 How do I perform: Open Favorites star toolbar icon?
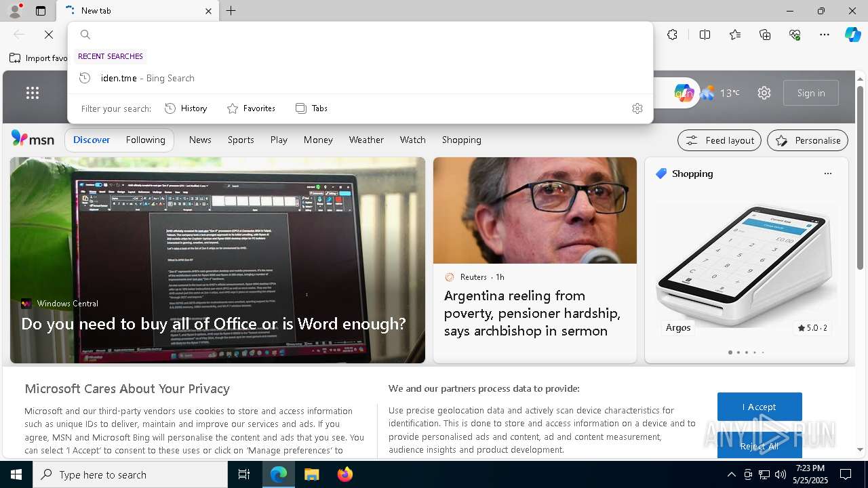coord(735,35)
